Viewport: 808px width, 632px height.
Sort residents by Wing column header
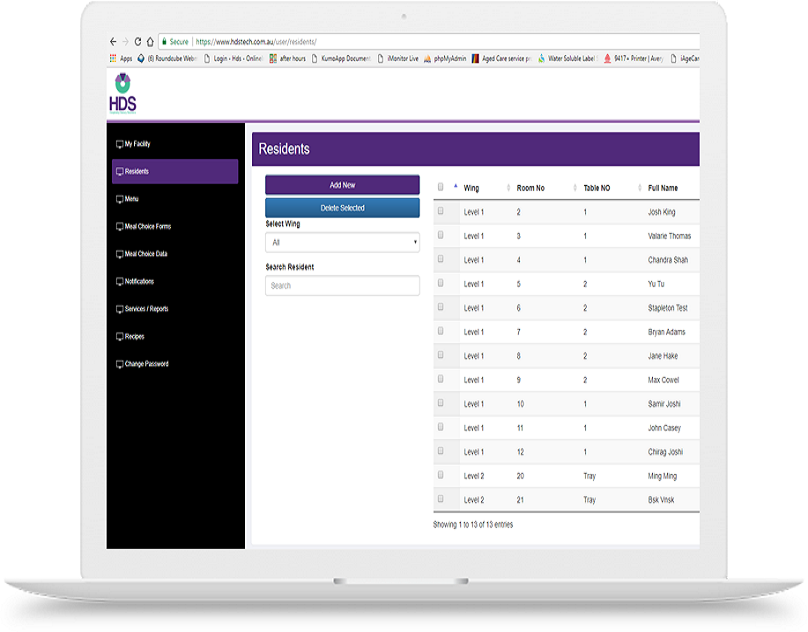(x=471, y=188)
